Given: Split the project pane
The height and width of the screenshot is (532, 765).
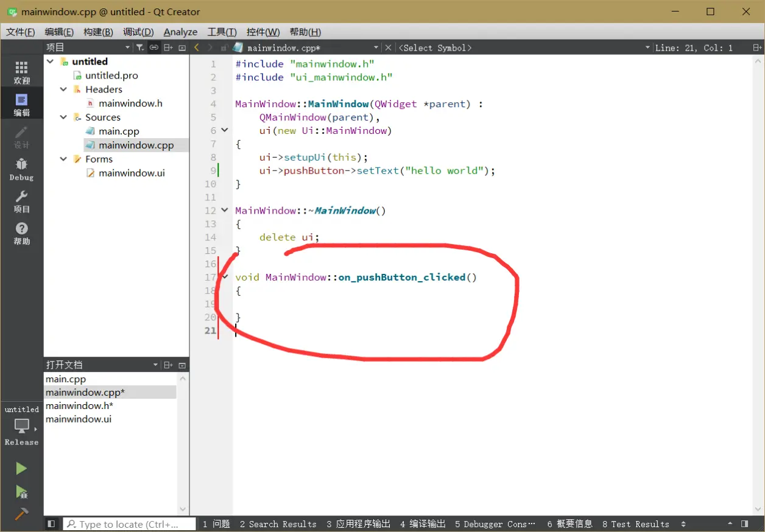Looking at the screenshot, I should pyautogui.click(x=168, y=47).
